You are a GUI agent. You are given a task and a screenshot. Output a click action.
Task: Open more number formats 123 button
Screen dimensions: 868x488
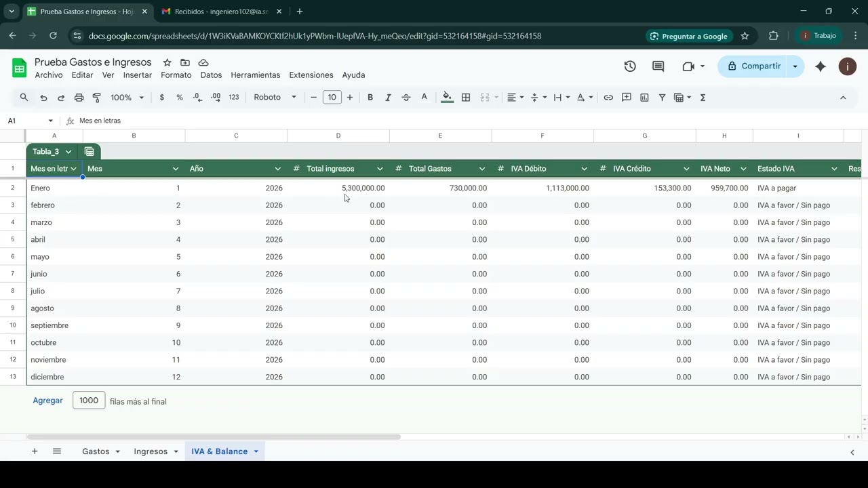(234, 98)
